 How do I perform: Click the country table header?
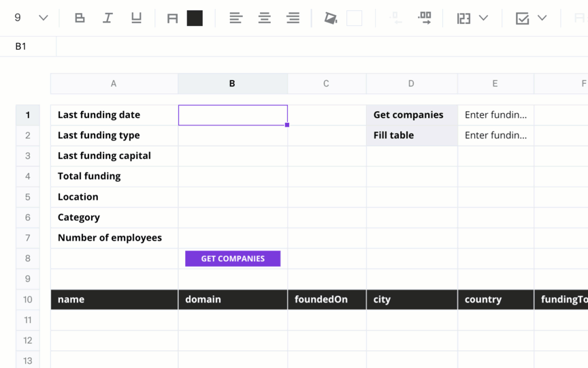(495, 300)
